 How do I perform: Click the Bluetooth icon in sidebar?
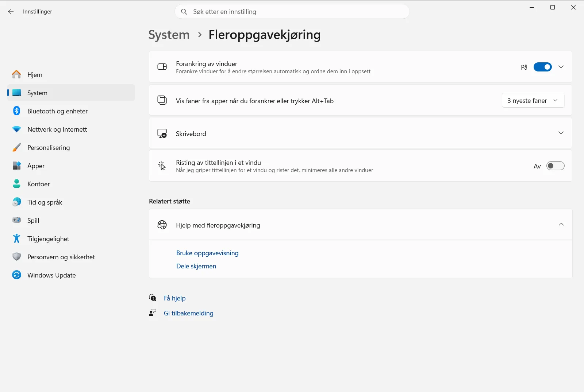click(x=16, y=111)
